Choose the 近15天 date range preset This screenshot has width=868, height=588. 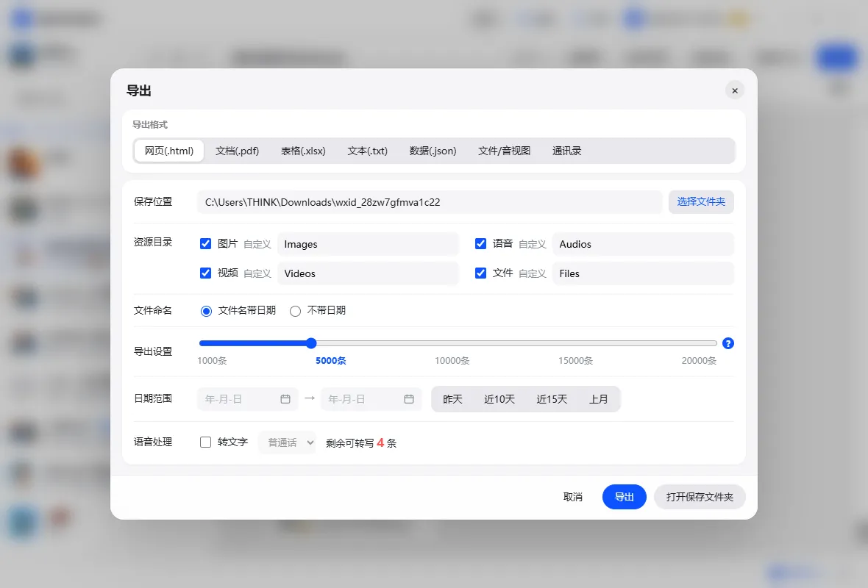(x=552, y=399)
